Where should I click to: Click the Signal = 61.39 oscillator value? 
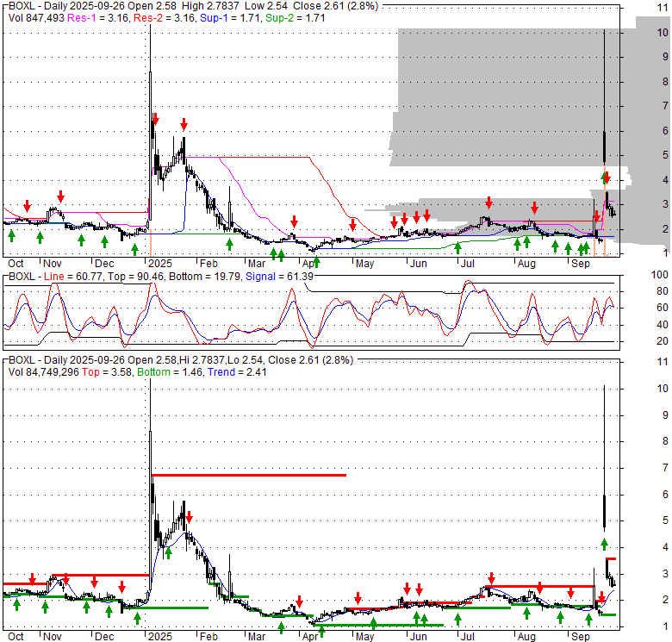tap(279, 277)
